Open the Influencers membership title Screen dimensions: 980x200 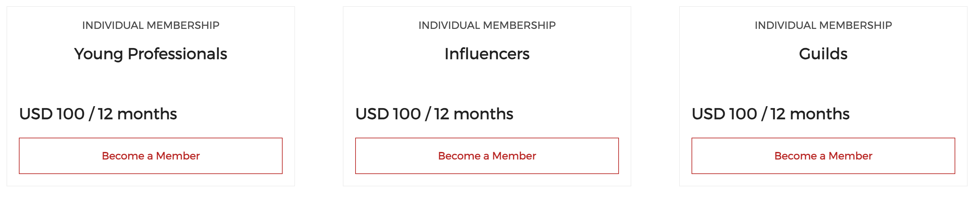click(x=486, y=54)
